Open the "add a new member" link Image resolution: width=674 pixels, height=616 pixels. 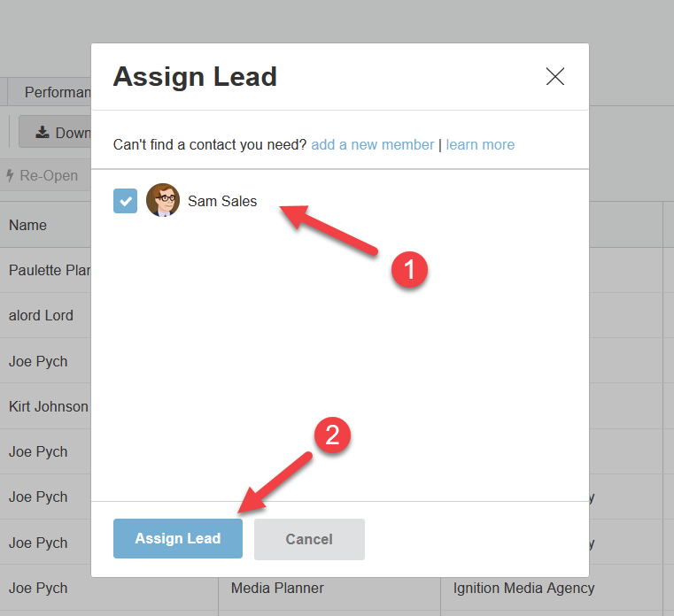(373, 144)
